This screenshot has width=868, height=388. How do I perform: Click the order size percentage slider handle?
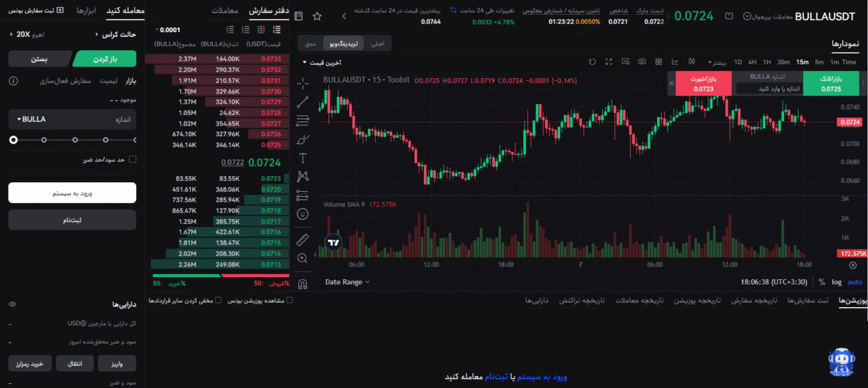point(13,140)
